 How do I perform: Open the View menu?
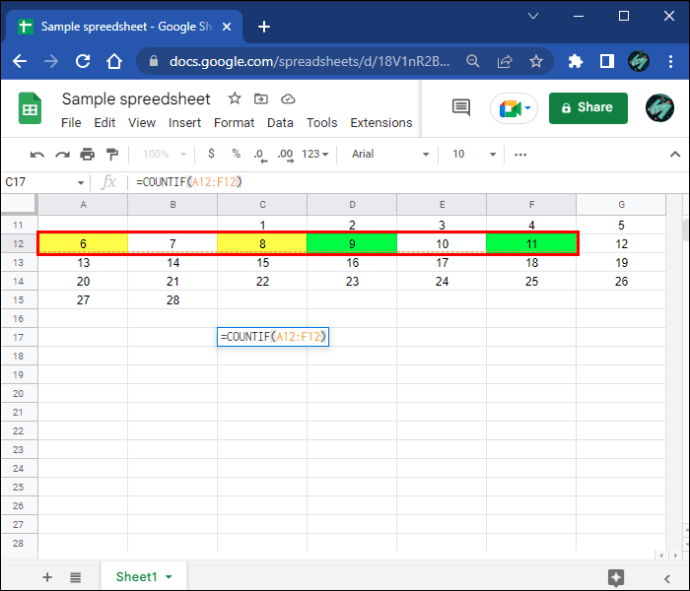pos(142,123)
